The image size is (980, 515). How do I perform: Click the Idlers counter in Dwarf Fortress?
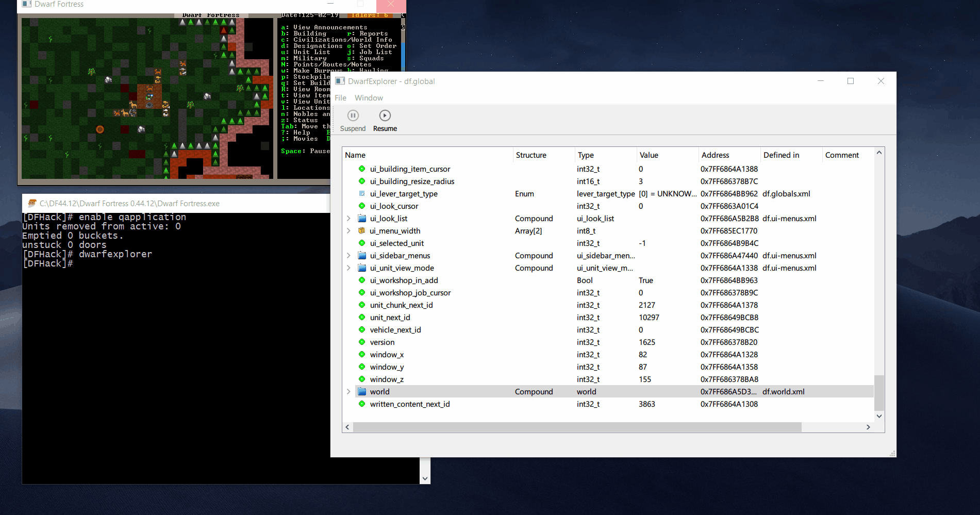pos(370,15)
